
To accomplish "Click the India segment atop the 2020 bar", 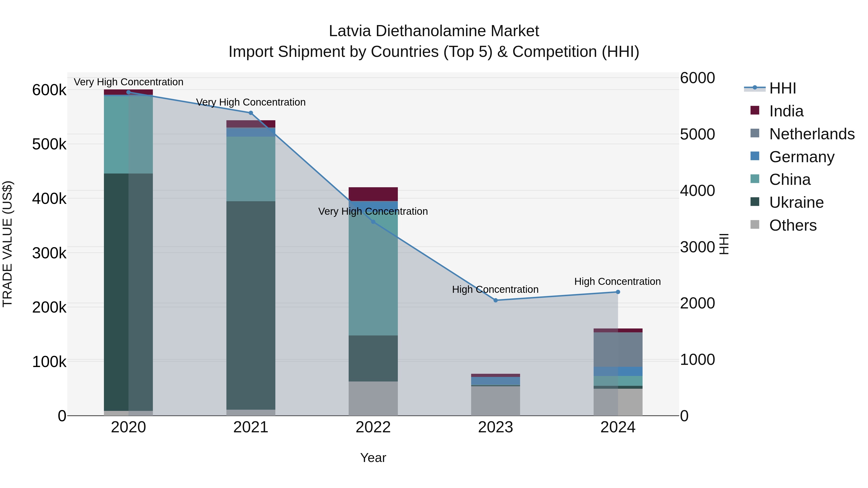I will [128, 92].
